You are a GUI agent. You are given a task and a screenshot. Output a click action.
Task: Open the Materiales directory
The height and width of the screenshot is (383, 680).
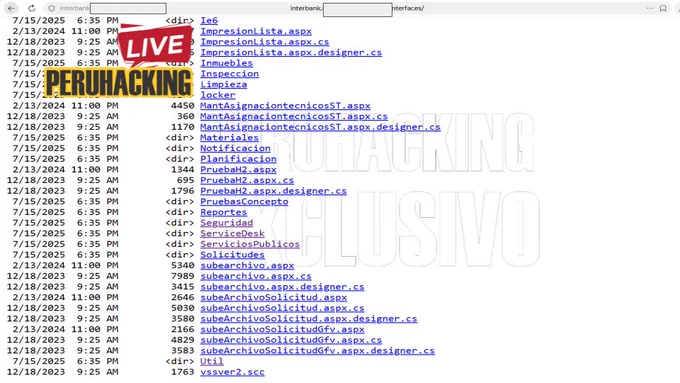pyautogui.click(x=229, y=137)
